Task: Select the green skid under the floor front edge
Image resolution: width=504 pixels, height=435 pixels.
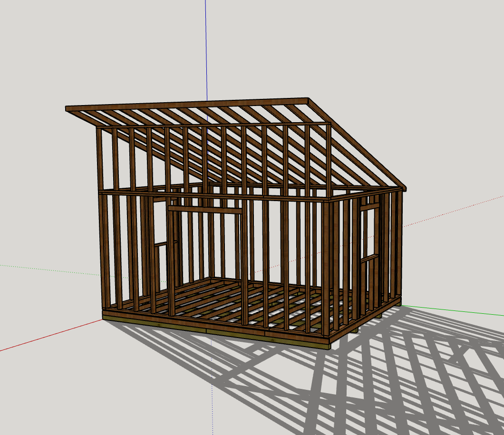Action: click(216, 332)
